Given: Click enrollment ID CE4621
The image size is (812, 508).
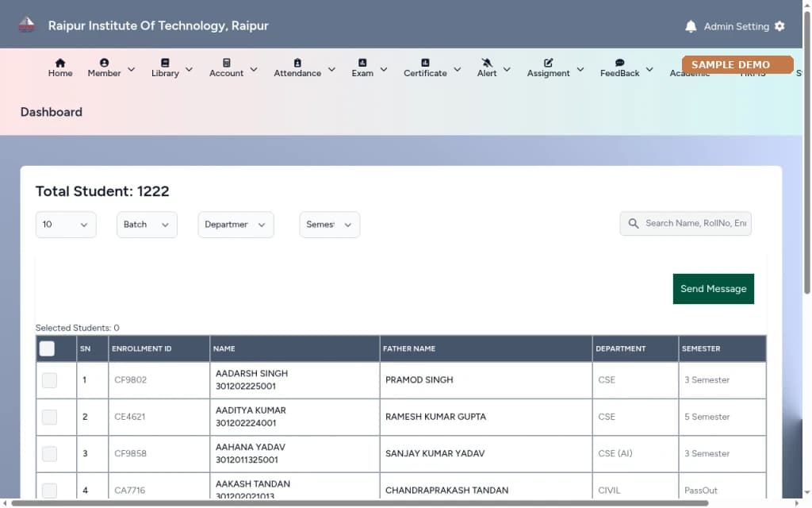Looking at the screenshot, I should pyautogui.click(x=129, y=417).
